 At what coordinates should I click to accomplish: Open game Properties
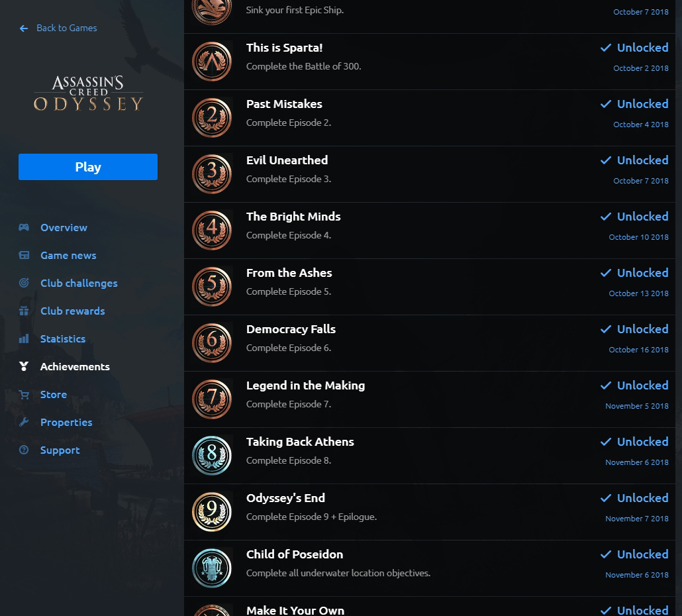(x=66, y=423)
